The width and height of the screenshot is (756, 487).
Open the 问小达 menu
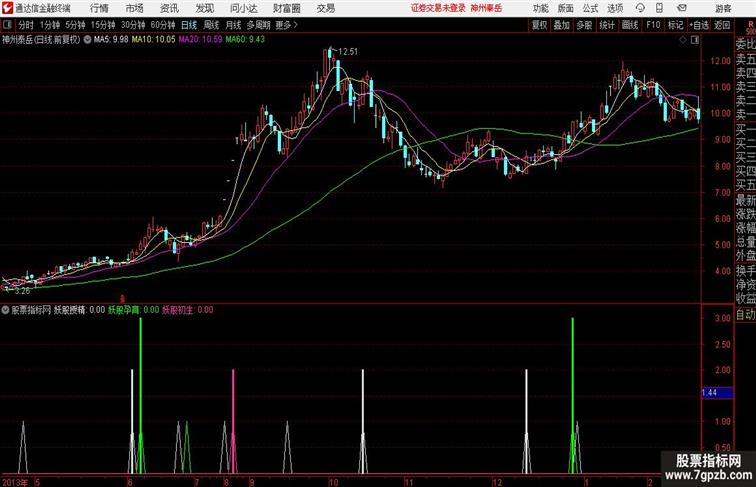coord(244,8)
